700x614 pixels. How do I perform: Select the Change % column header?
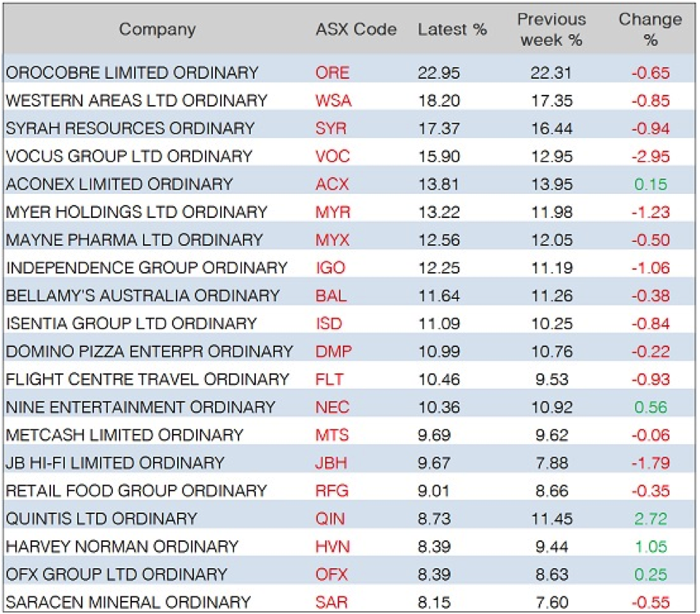pyautogui.click(x=650, y=30)
